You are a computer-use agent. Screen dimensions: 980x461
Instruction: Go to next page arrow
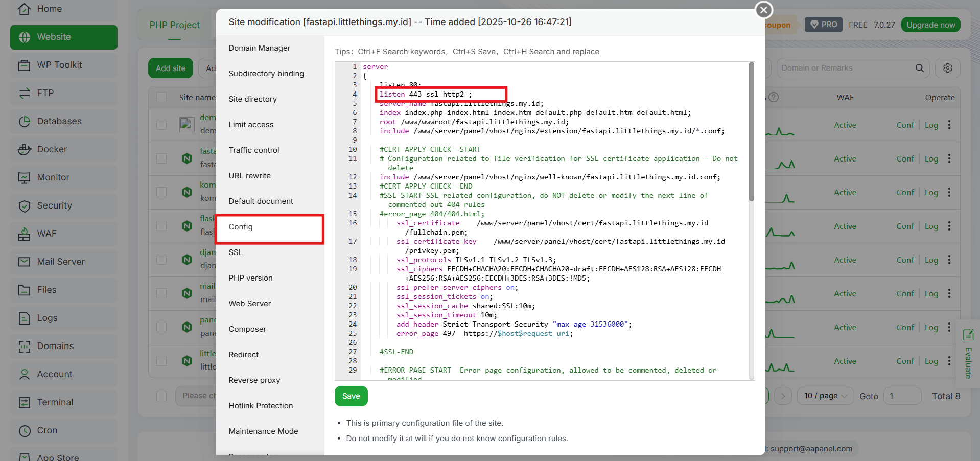pyautogui.click(x=783, y=396)
